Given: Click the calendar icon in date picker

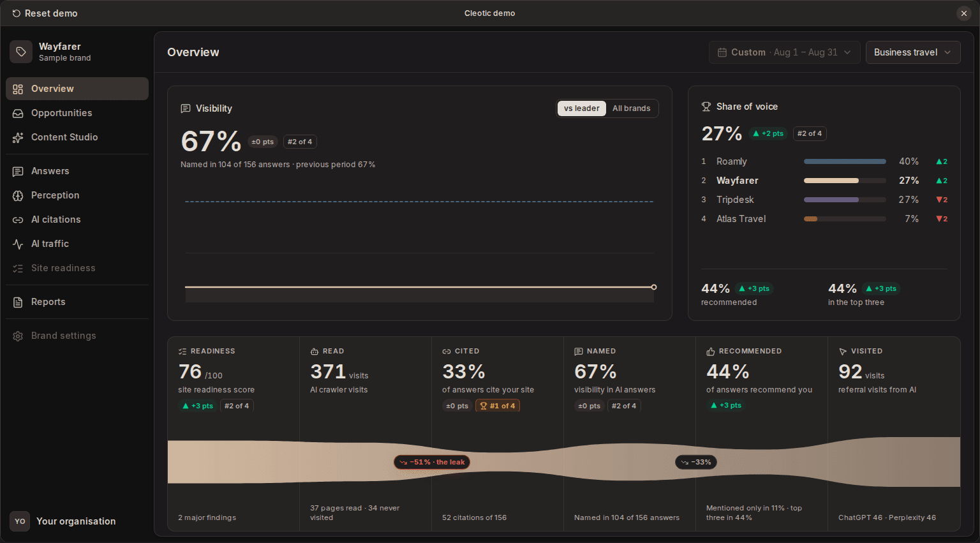Looking at the screenshot, I should [722, 52].
